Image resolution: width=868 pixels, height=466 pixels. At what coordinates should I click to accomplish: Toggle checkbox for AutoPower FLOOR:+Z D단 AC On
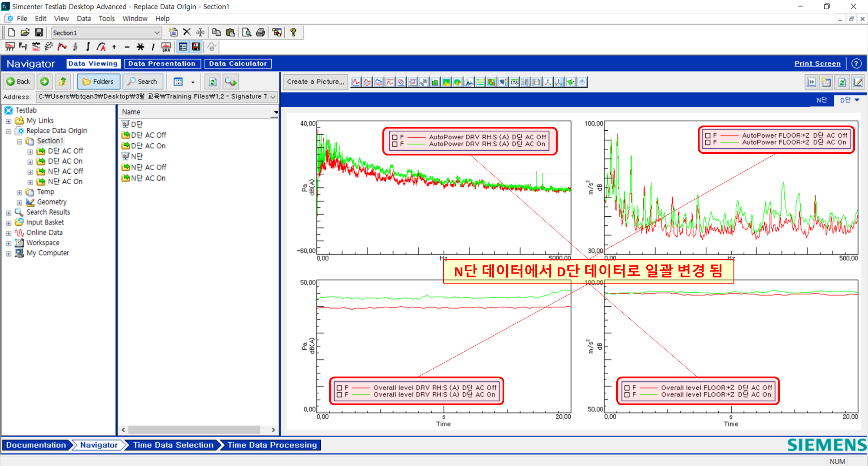coord(708,142)
